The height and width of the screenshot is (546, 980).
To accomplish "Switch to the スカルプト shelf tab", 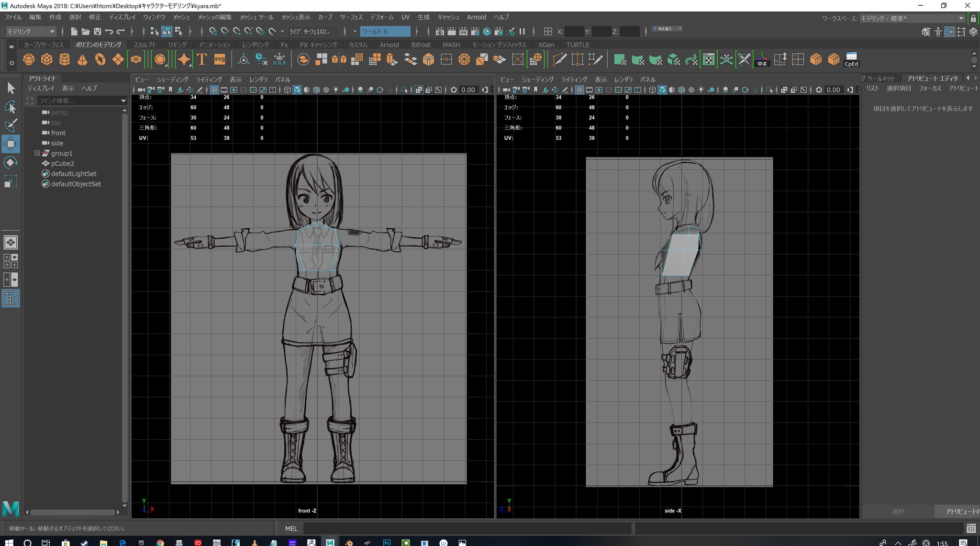I will tap(145, 45).
